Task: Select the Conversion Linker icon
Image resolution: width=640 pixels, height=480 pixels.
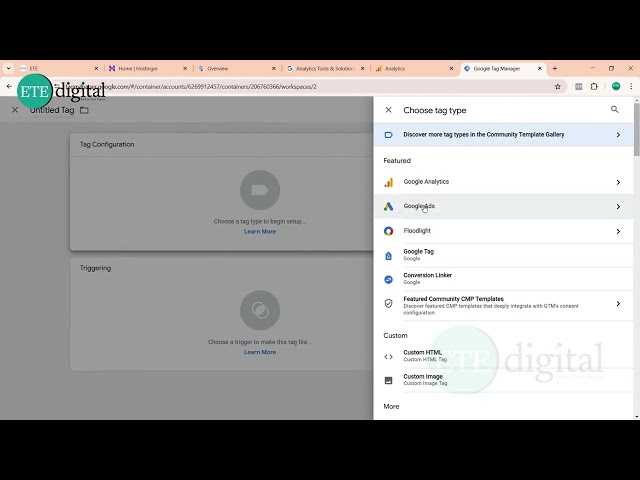Action: (x=389, y=279)
